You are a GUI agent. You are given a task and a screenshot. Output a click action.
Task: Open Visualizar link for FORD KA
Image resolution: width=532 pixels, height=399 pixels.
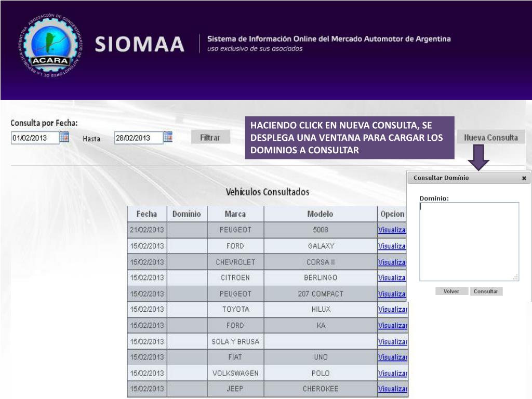393,326
